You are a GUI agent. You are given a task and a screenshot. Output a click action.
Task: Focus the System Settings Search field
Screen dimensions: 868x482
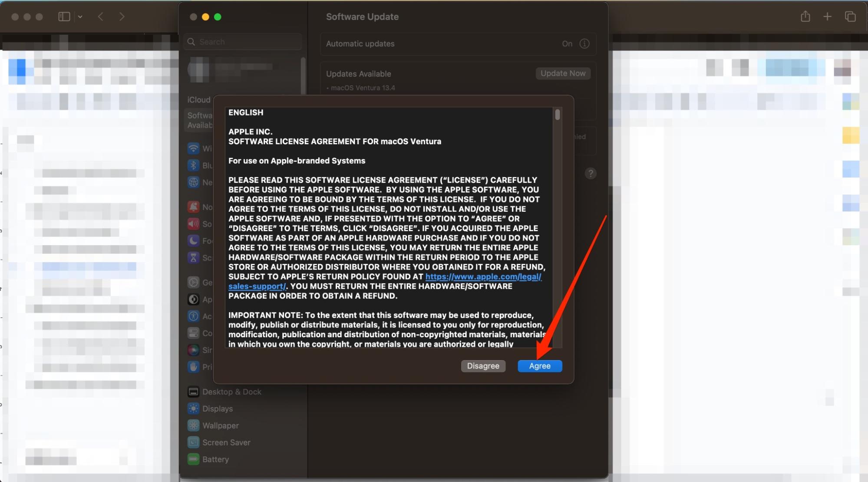(243, 42)
